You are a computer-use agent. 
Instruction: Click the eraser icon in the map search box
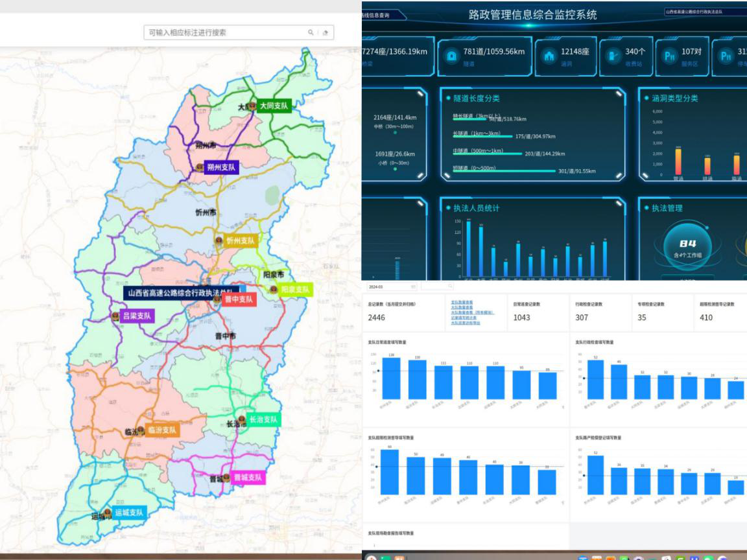326,32
